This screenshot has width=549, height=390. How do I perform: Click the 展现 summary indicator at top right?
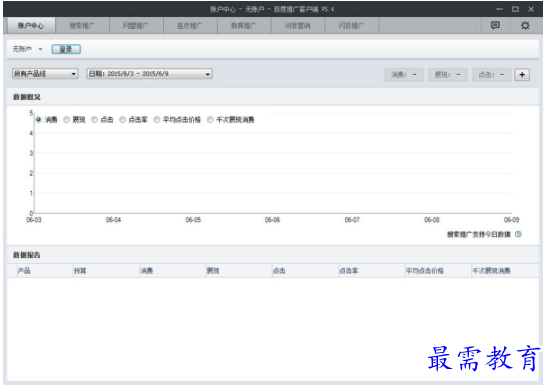[x=448, y=75]
